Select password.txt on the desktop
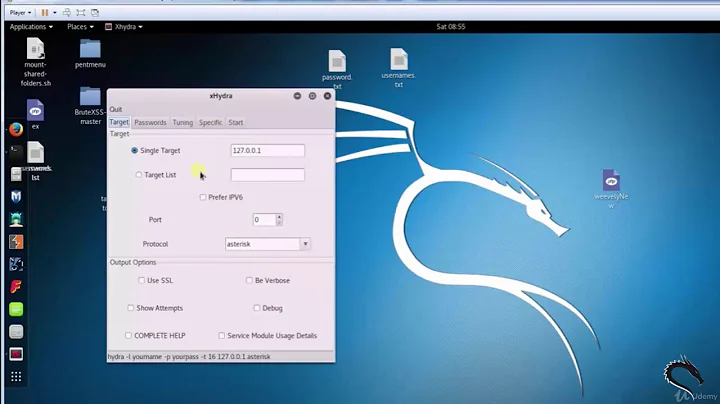The height and width of the screenshot is (404, 720). pyautogui.click(x=337, y=69)
